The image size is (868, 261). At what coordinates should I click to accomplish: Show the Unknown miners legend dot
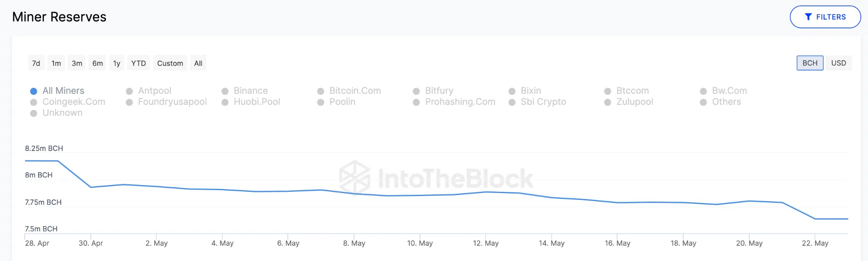pyautogui.click(x=33, y=113)
